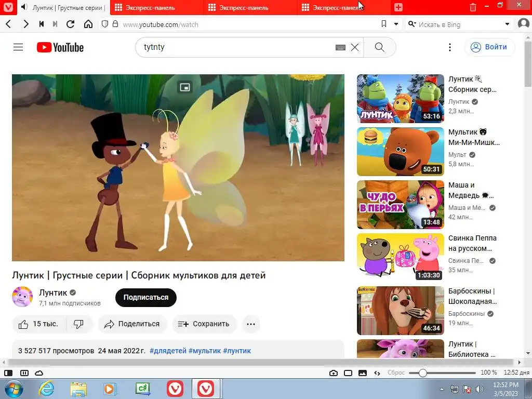Toggle the side panel in status bar
This screenshot has height=399, width=532.
click(8, 373)
